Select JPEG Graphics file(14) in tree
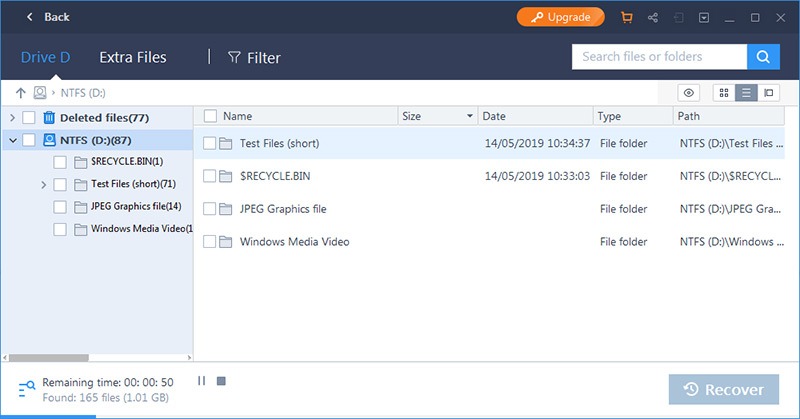 (136, 207)
